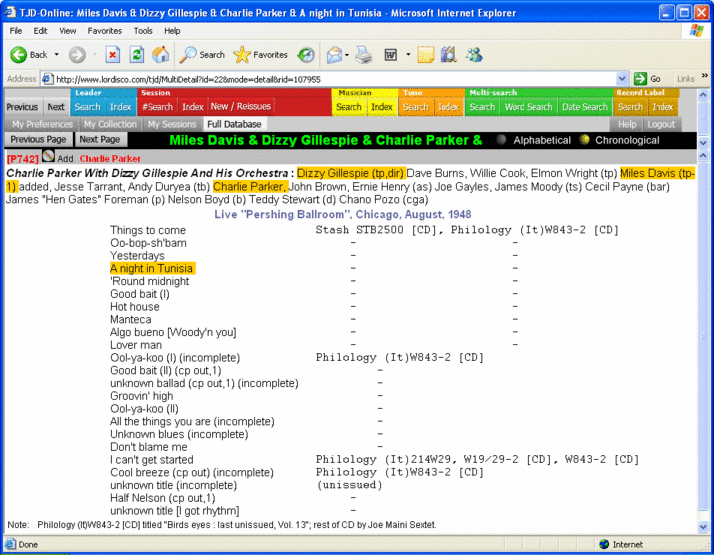Open History clock icon
The height and width of the screenshot is (555, 714).
click(306, 55)
